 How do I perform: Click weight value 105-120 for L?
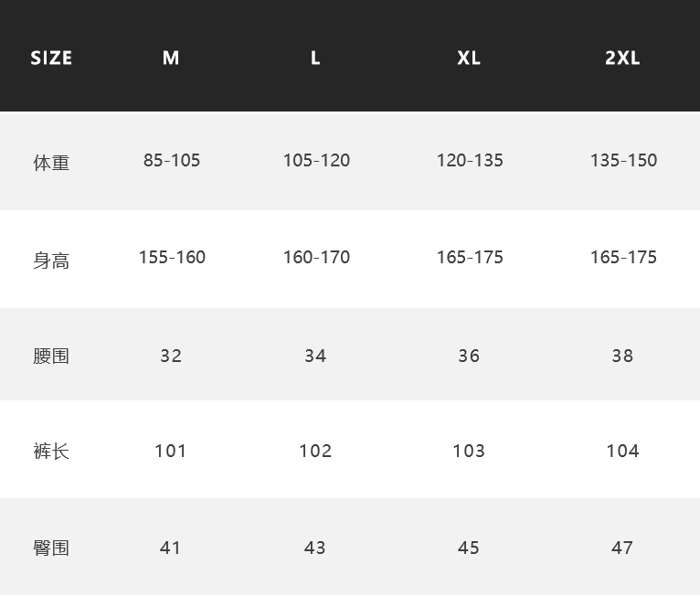[316, 160]
